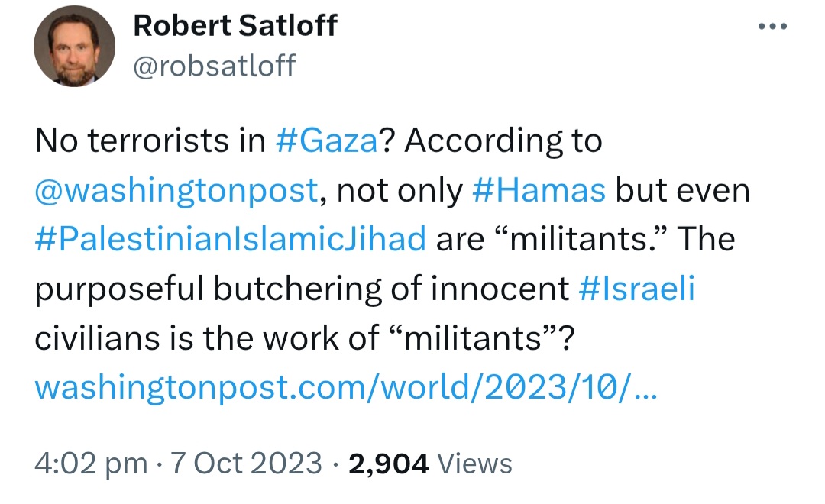The height and width of the screenshot is (504, 825).
Task: View the 2,904 view count number
Action: click(389, 463)
